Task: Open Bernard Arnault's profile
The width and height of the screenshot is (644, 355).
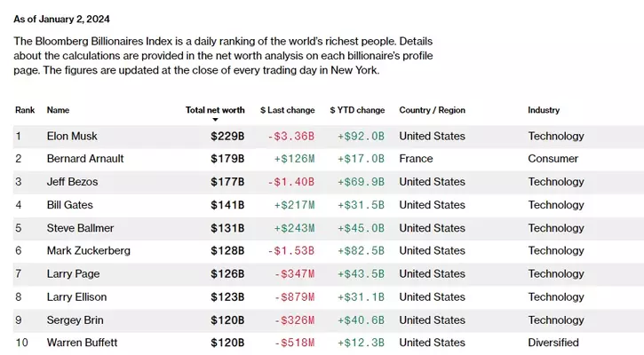Action: tap(85, 159)
